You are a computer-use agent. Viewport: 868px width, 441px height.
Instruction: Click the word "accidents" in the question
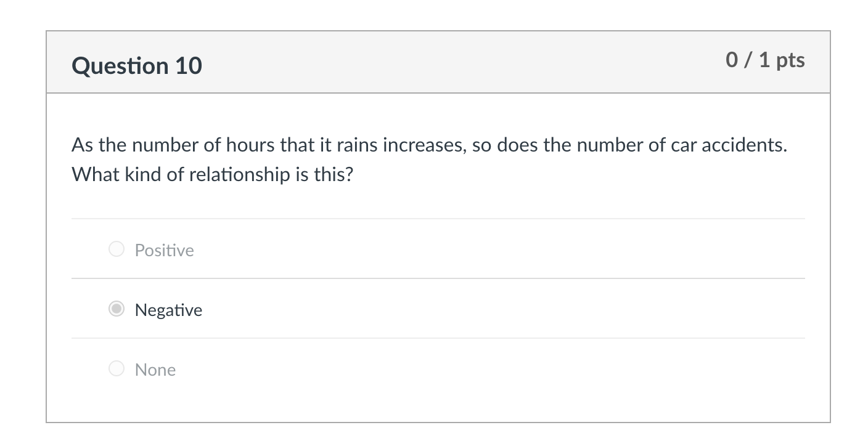point(745,145)
